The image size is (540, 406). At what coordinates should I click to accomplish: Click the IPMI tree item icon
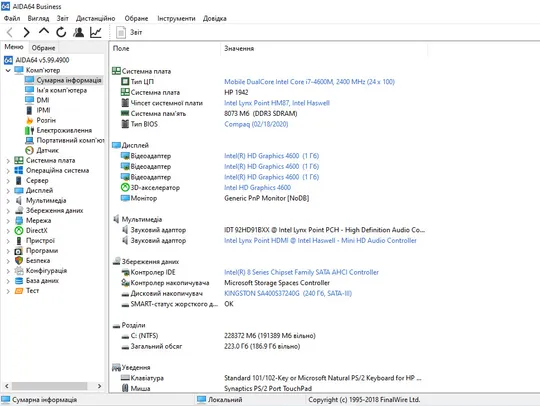pos(30,110)
